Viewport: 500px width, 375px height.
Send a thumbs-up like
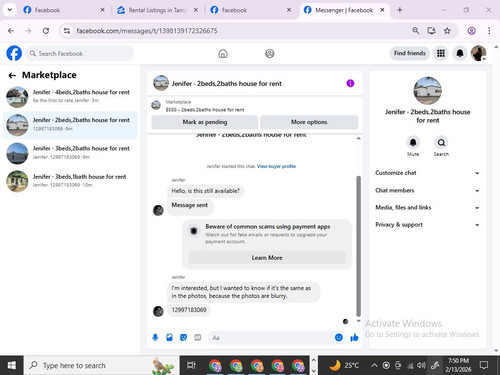pos(354,337)
